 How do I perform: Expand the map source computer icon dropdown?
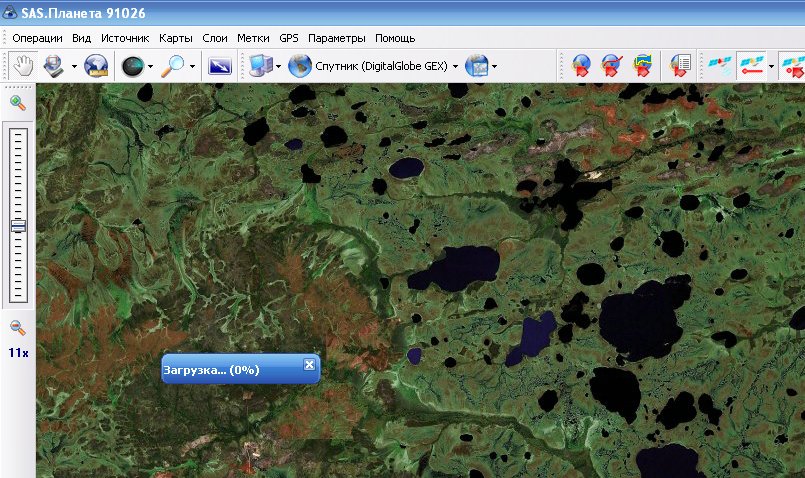(277, 67)
